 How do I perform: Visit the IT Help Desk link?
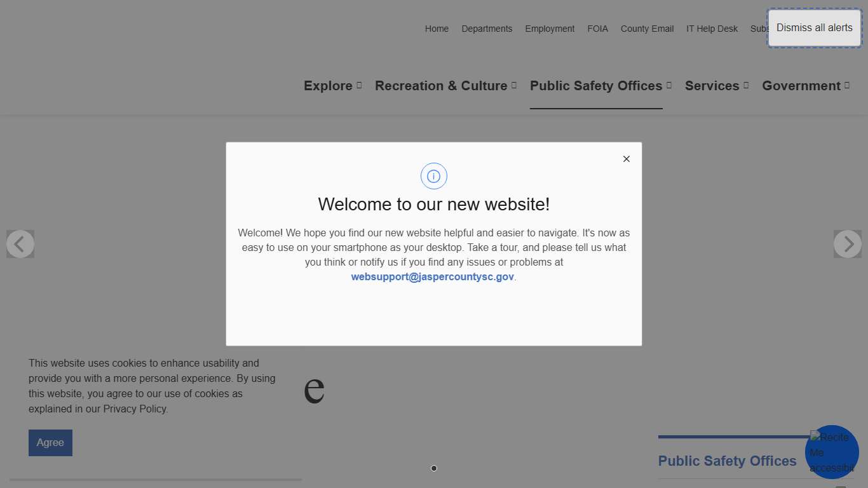712,29
